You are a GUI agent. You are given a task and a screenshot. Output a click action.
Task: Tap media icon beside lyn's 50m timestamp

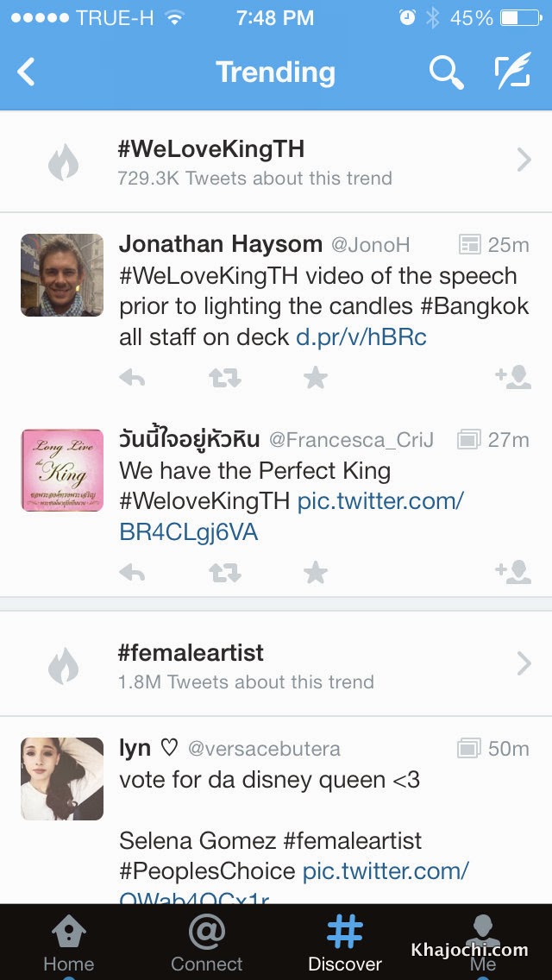tap(468, 749)
